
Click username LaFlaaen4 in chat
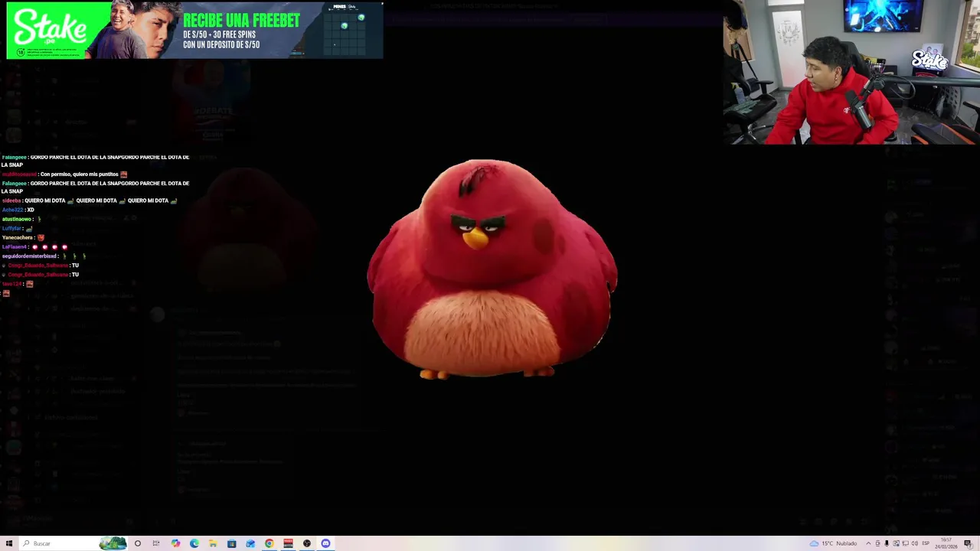pos(15,246)
